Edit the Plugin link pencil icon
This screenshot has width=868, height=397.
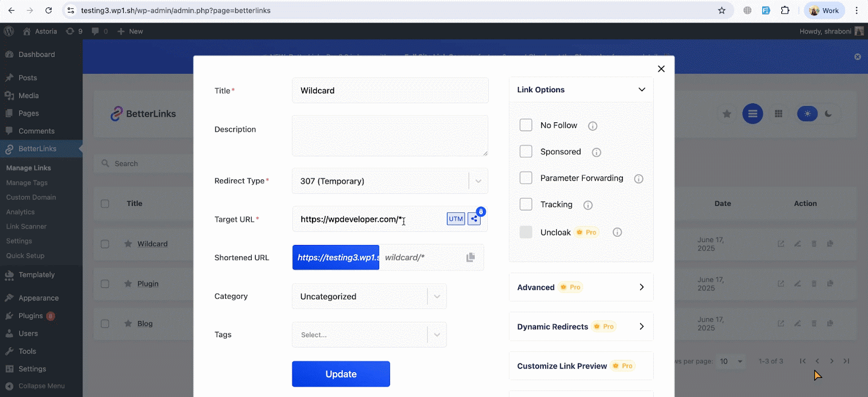797,283
